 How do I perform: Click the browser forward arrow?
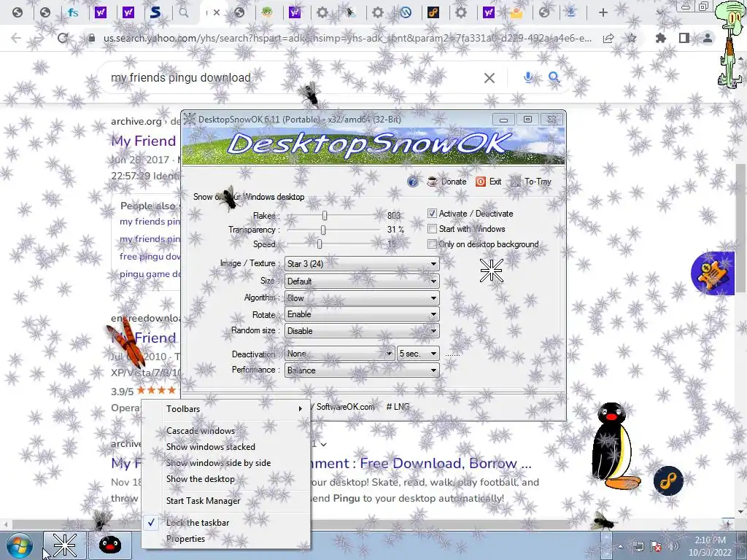(39, 38)
